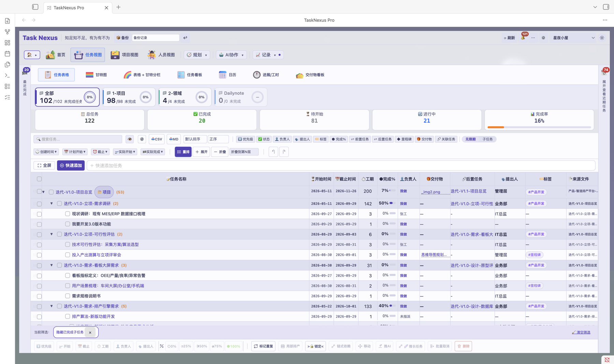Export tasks with the MD button
Image resolution: width=614 pixels, height=364 pixels.
coord(174,139)
